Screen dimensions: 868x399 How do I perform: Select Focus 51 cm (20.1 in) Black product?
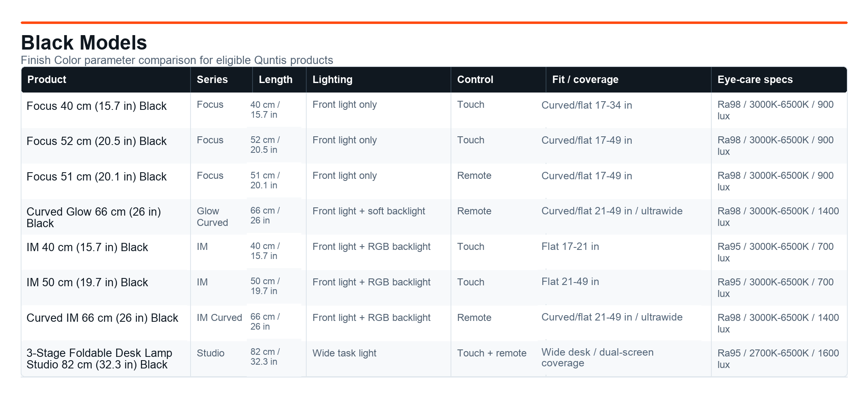(x=96, y=177)
